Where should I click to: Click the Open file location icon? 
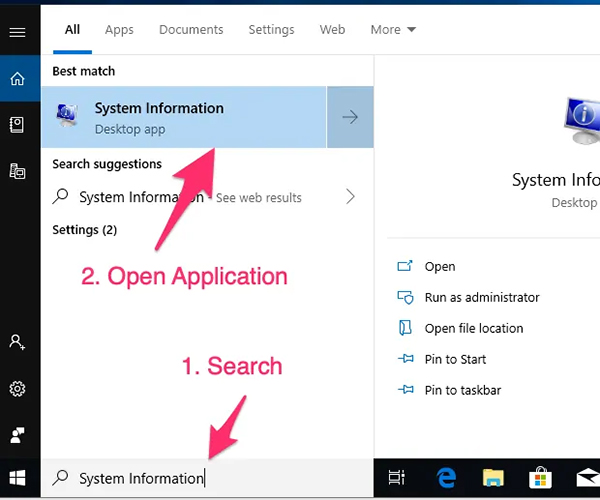pyautogui.click(x=405, y=328)
